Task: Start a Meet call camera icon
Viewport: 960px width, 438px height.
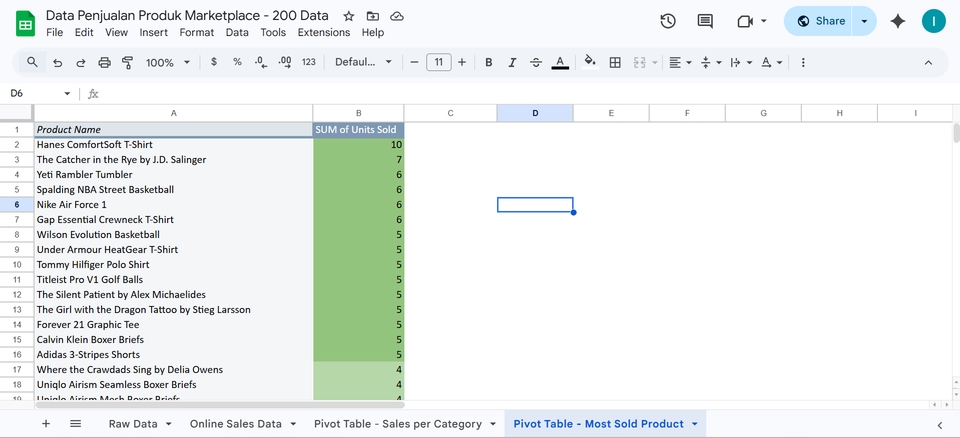Action: 744,21
